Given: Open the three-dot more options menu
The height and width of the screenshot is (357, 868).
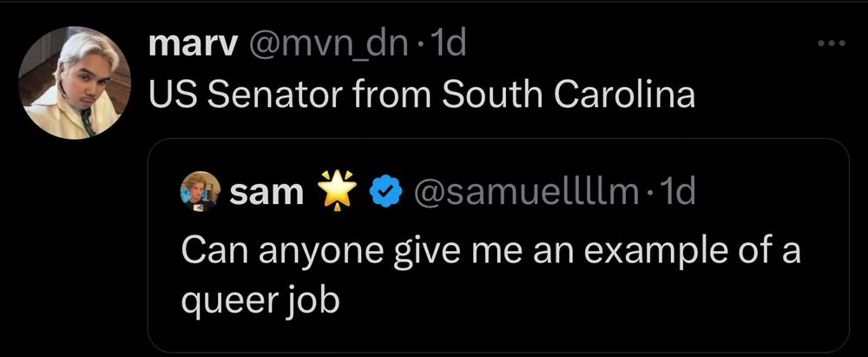Looking at the screenshot, I should coord(832,43).
